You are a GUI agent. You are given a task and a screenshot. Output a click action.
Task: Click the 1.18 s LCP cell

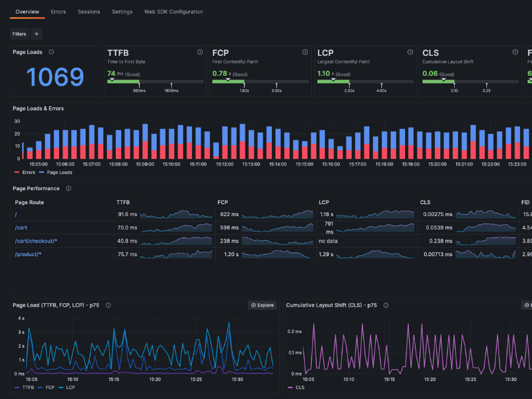pos(327,214)
